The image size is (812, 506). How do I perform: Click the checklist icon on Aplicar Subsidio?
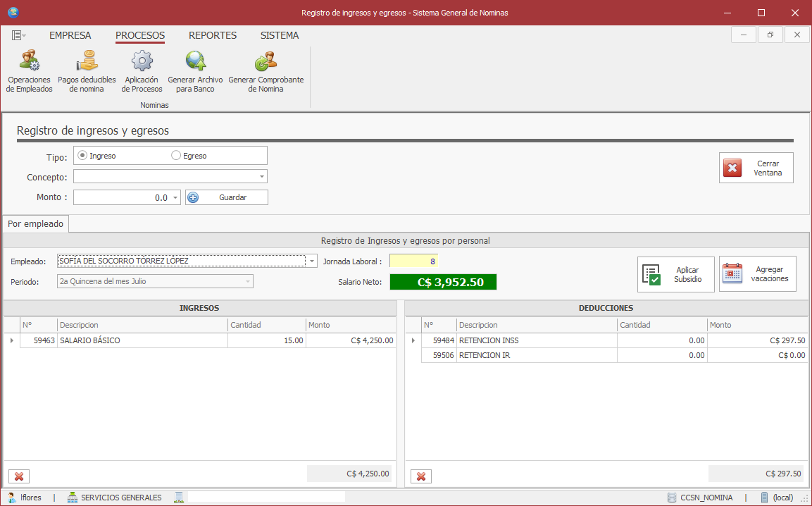651,274
